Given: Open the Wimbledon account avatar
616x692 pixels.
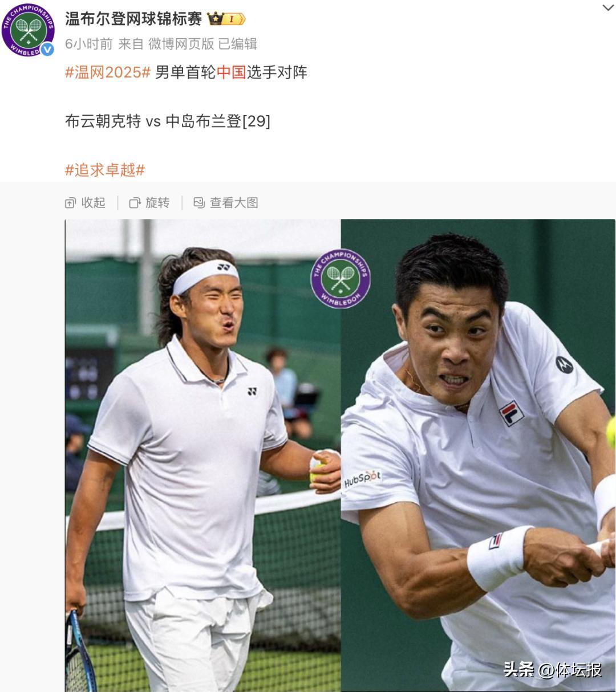Looking at the screenshot, I should (x=28, y=29).
